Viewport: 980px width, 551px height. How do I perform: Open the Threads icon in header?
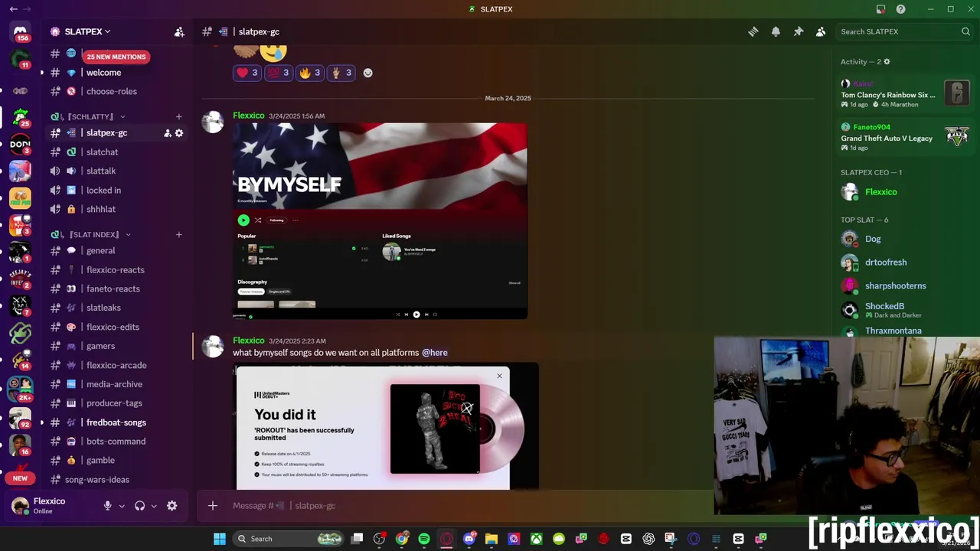click(x=753, y=31)
